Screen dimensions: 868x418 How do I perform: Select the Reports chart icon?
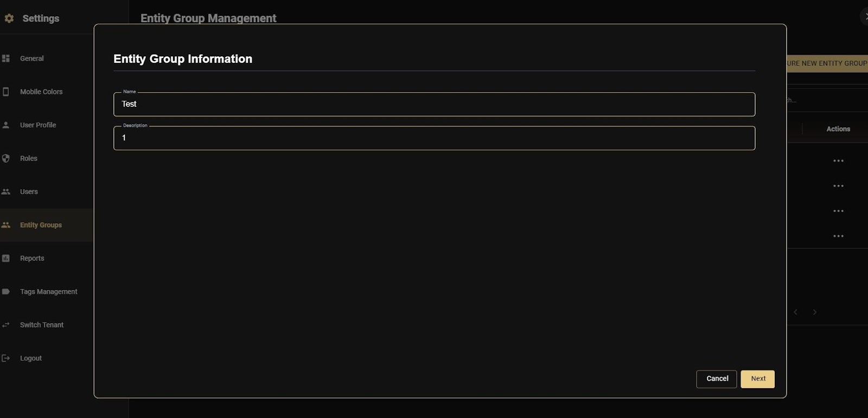click(6, 259)
